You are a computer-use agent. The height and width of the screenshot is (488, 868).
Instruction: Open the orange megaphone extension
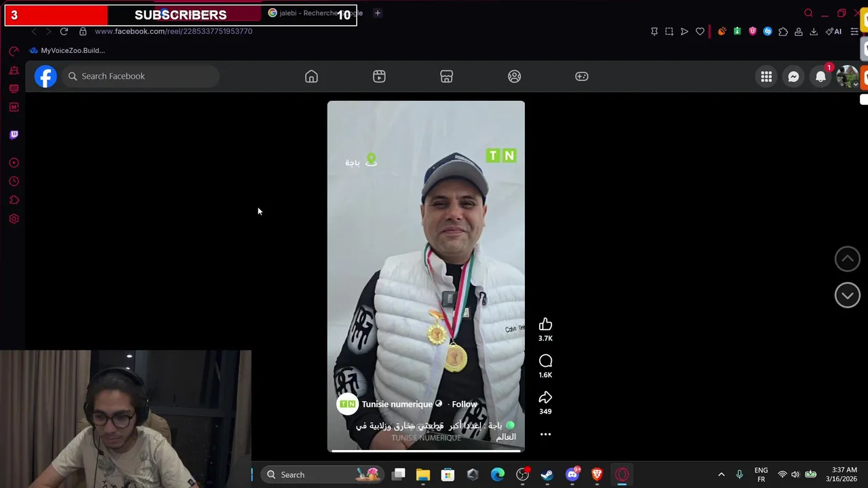point(722,31)
